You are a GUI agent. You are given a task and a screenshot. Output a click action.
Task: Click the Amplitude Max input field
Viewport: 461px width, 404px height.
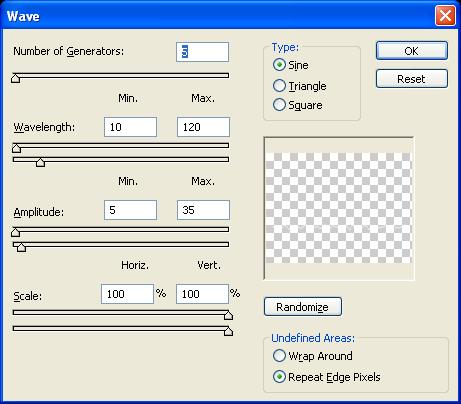click(x=203, y=210)
